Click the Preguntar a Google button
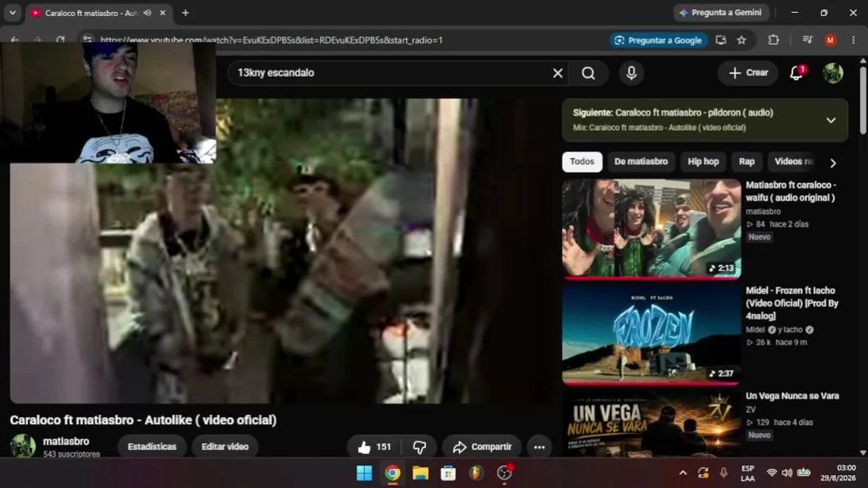Viewport: 868px width, 488px height. coord(658,40)
